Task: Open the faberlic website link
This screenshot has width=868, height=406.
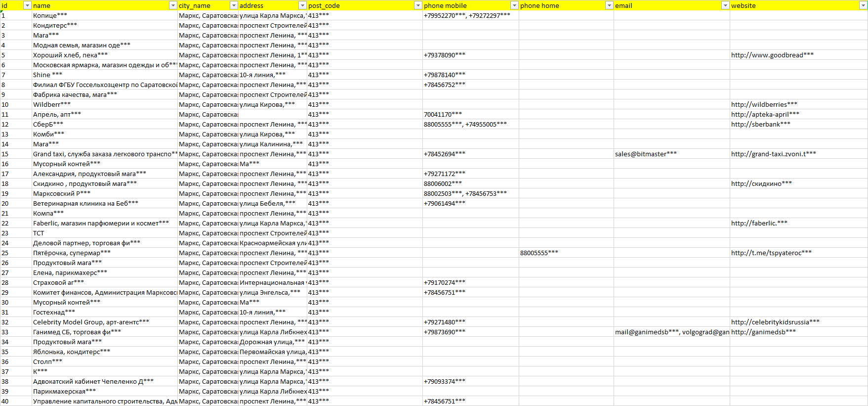Action: pyautogui.click(x=759, y=223)
